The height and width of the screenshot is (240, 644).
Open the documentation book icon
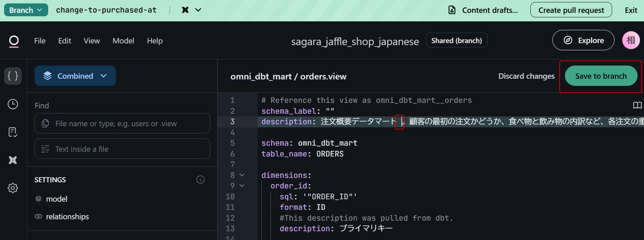tap(637, 105)
